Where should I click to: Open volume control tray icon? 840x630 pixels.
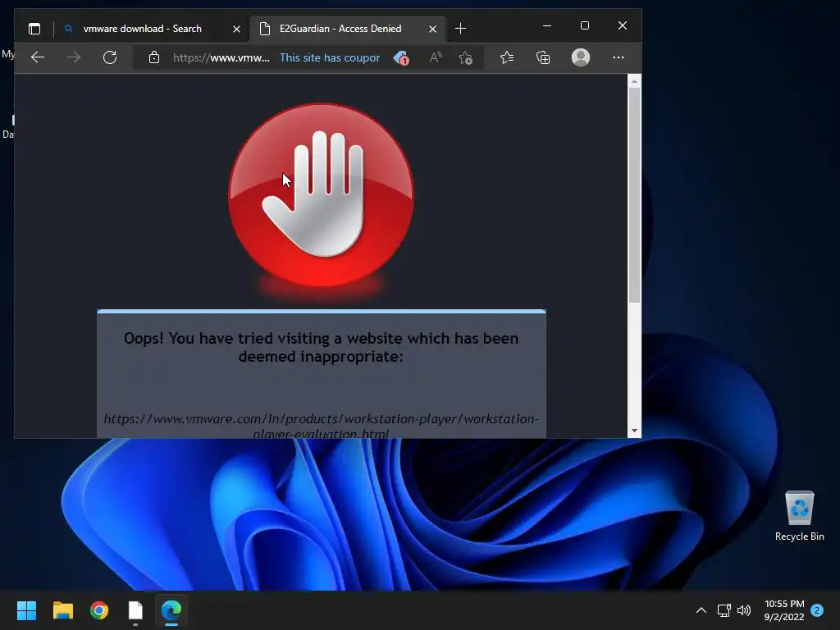(743, 610)
